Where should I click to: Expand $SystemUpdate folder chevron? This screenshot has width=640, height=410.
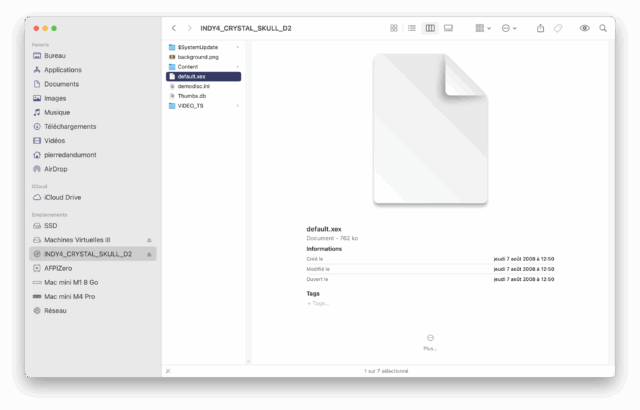(238, 47)
